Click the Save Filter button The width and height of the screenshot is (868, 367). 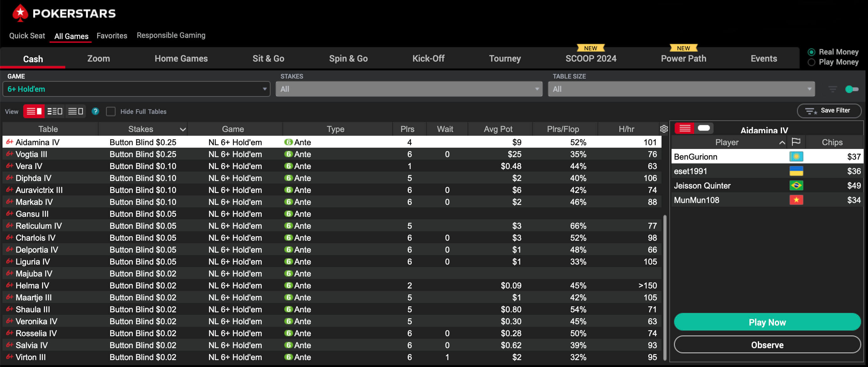[x=828, y=111]
